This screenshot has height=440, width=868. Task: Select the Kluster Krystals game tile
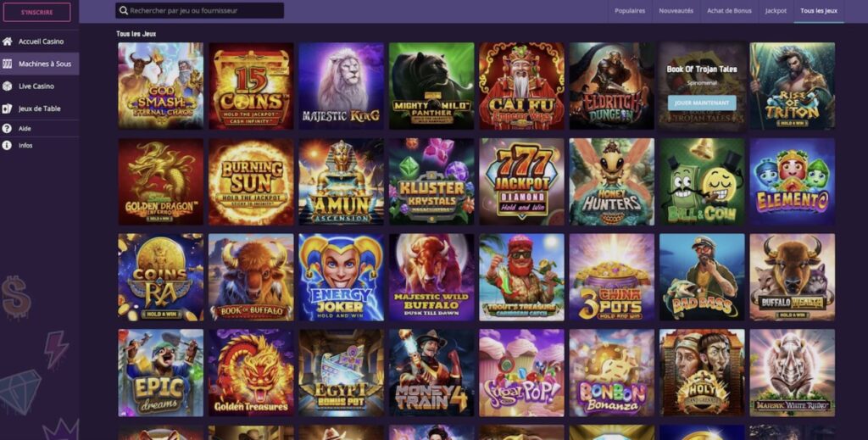click(431, 181)
